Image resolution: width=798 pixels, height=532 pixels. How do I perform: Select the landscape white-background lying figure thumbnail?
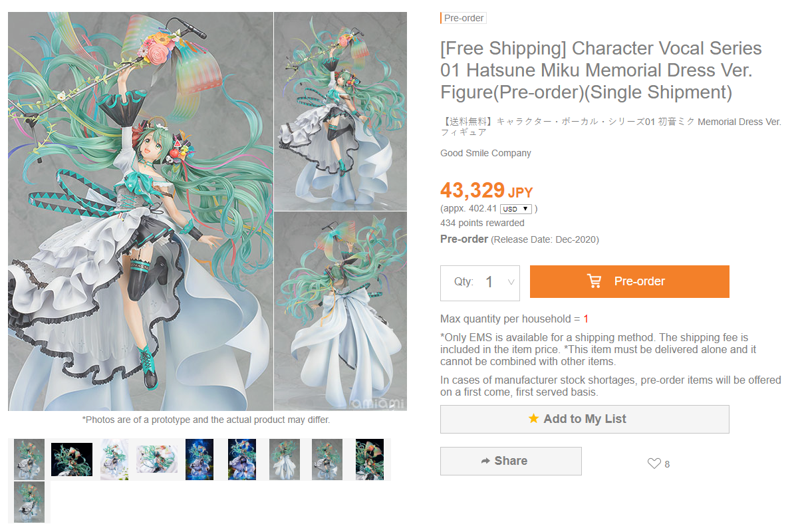tap(157, 459)
